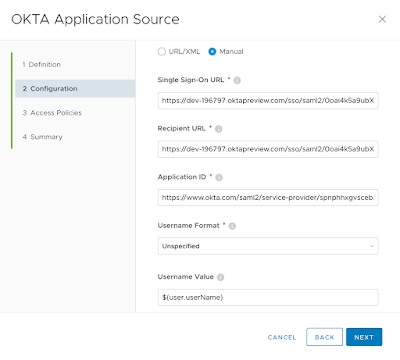400x360 pixels.
Task: Click info icon beside Single Sign-On URL
Action: tap(237, 80)
